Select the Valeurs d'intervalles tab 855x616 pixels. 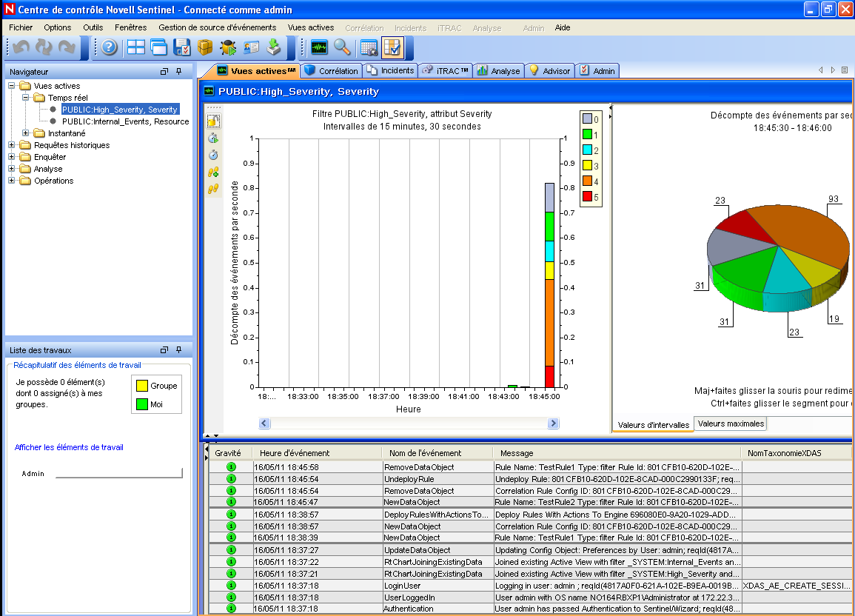(x=653, y=425)
